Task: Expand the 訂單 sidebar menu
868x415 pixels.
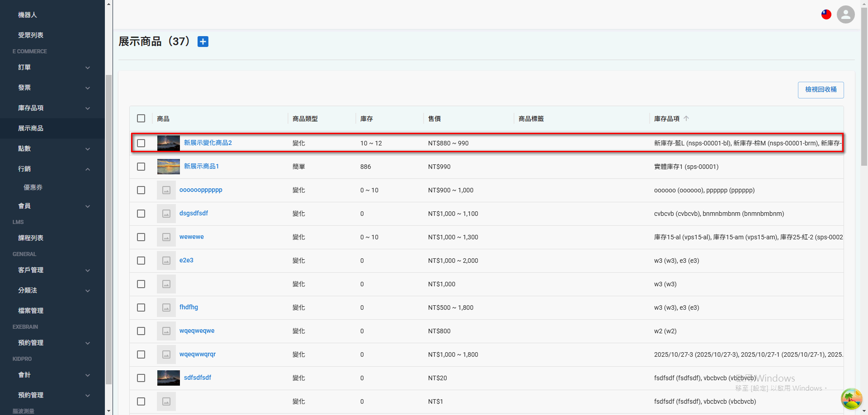Action: pos(52,67)
